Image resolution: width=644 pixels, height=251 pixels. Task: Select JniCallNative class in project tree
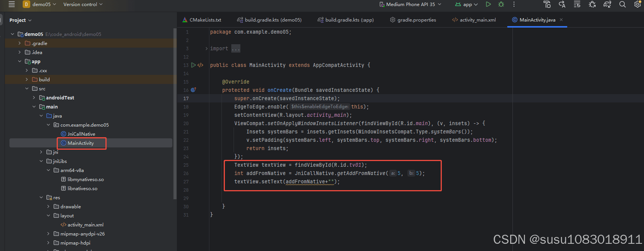point(81,134)
